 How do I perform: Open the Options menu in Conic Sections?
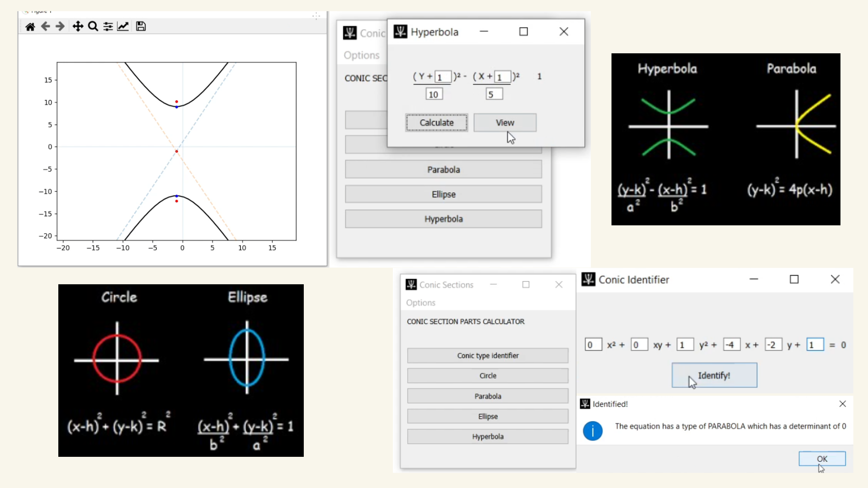coord(420,303)
